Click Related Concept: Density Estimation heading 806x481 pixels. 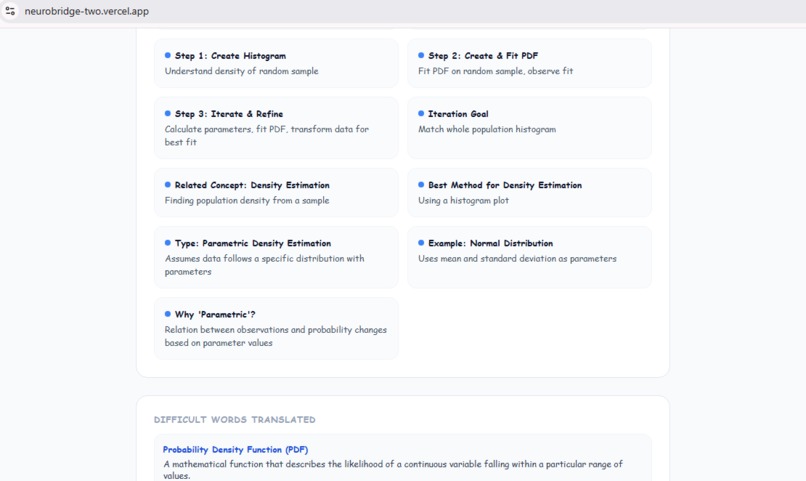[252, 185]
